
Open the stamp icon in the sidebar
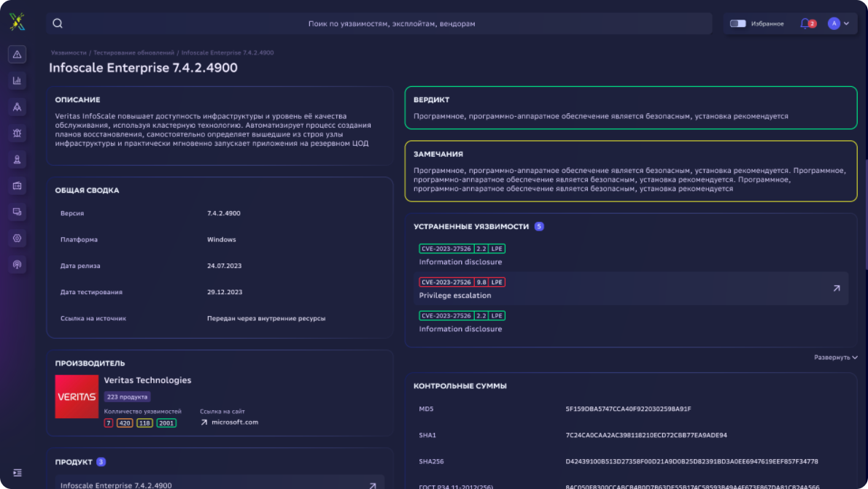pos(18,160)
